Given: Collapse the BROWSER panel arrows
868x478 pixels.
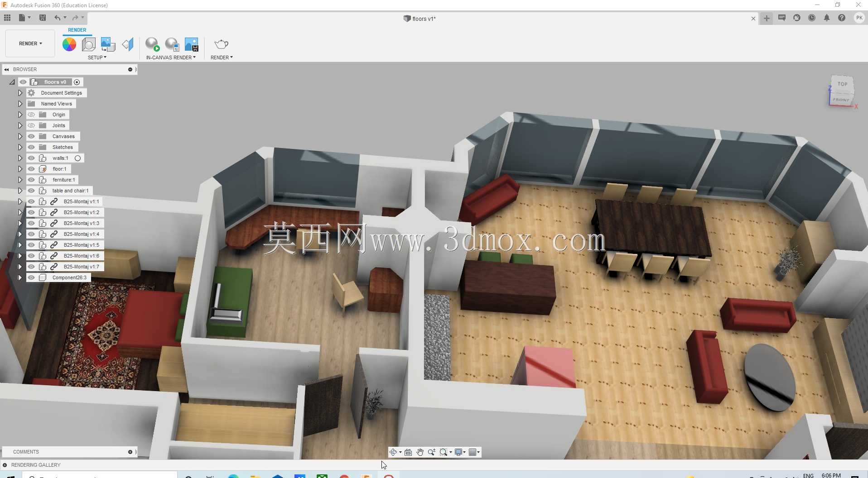Looking at the screenshot, I should point(6,69).
